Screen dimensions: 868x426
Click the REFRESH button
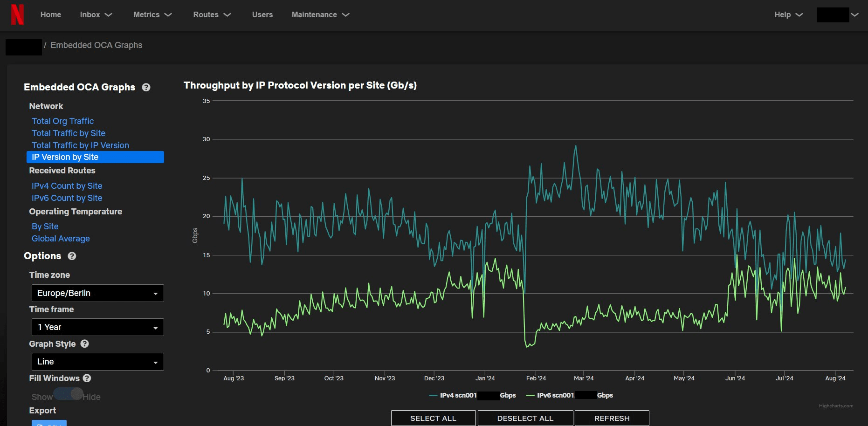click(x=612, y=418)
